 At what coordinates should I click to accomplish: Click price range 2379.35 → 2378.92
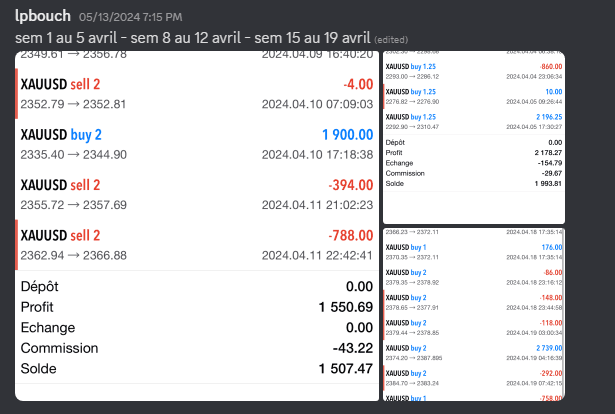pos(412,283)
